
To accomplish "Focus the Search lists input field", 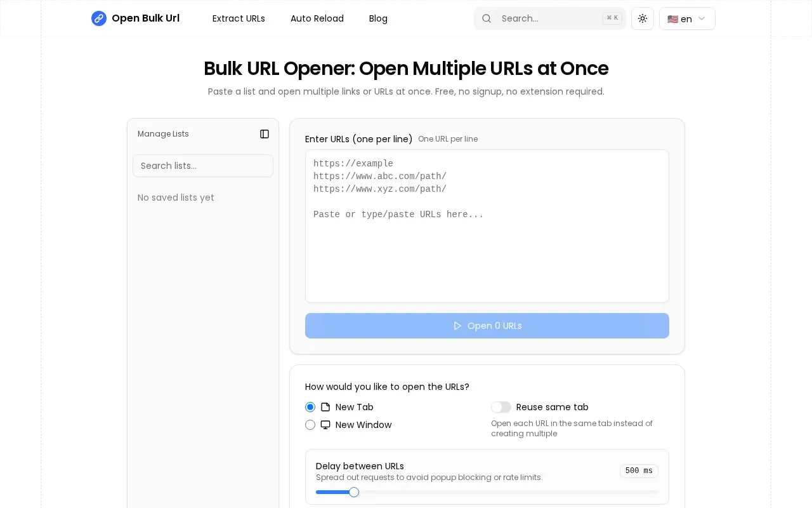I will (x=203, y=166).
